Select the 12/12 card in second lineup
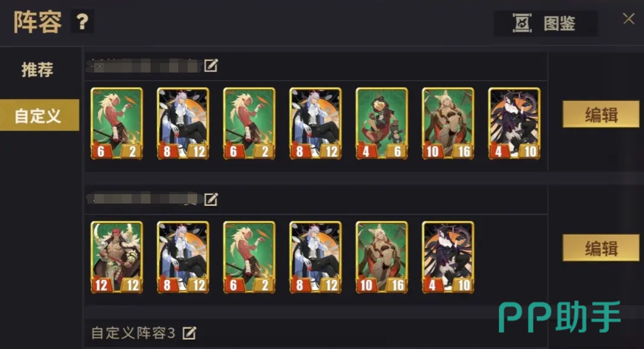The image size is (644, 349). pyautogui.click(x=117, y=257)
